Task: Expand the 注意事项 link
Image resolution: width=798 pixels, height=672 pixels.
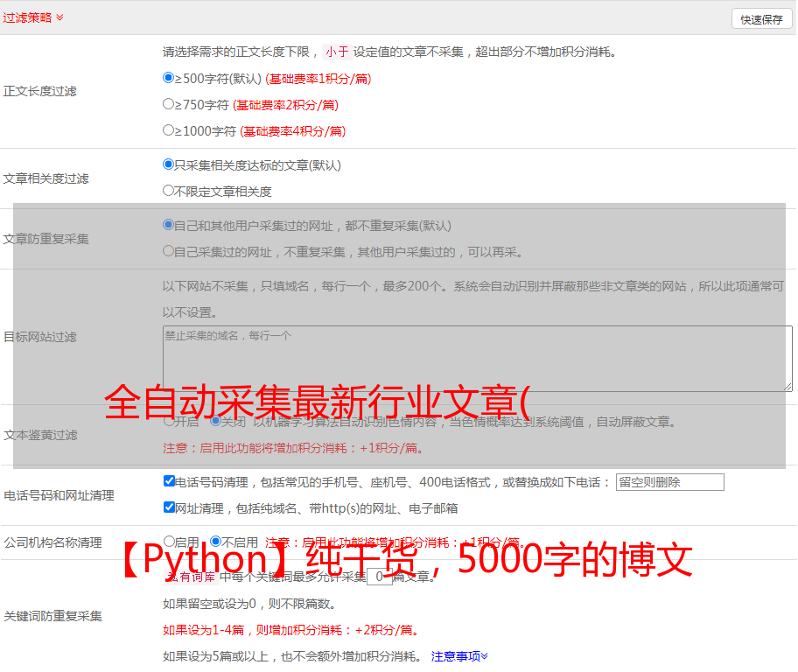Action: 459,656
